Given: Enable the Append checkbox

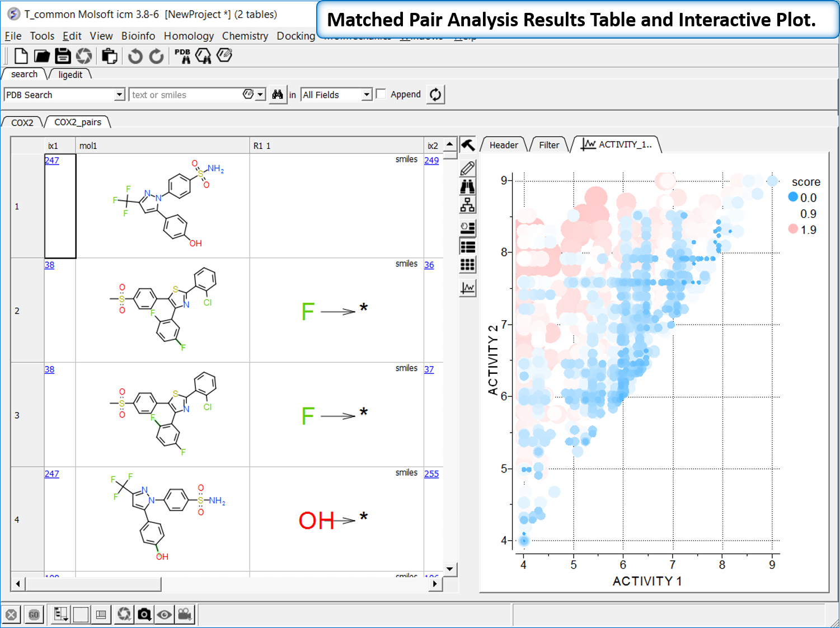Looking at the screenshot, I should [x=381, y=94].
